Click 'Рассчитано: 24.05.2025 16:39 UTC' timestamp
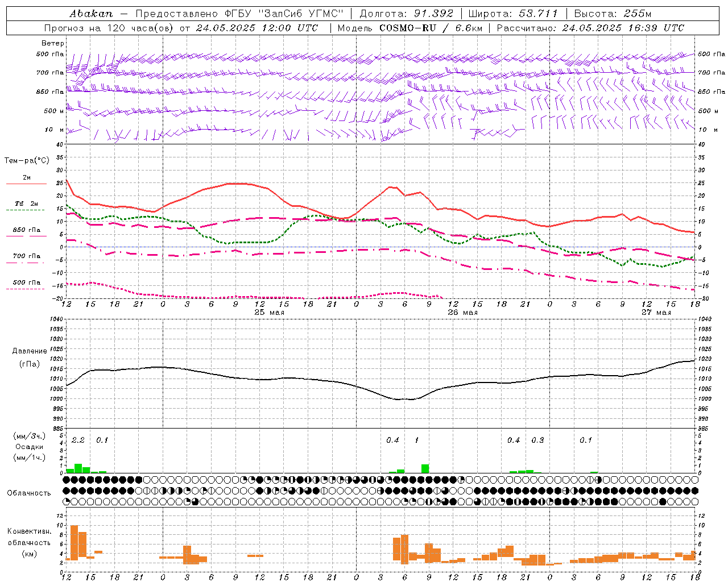728x582 pixels. coord(590,28)
